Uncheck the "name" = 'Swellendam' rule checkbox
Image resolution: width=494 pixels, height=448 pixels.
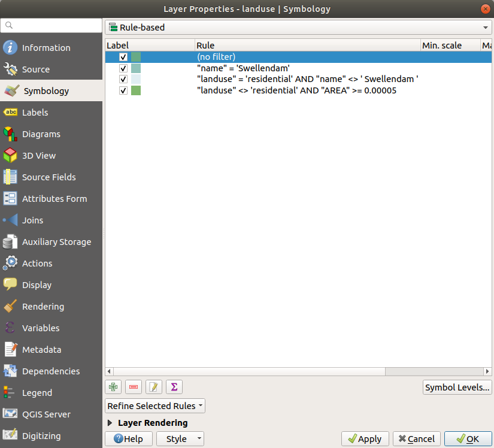tap(123, 68)
